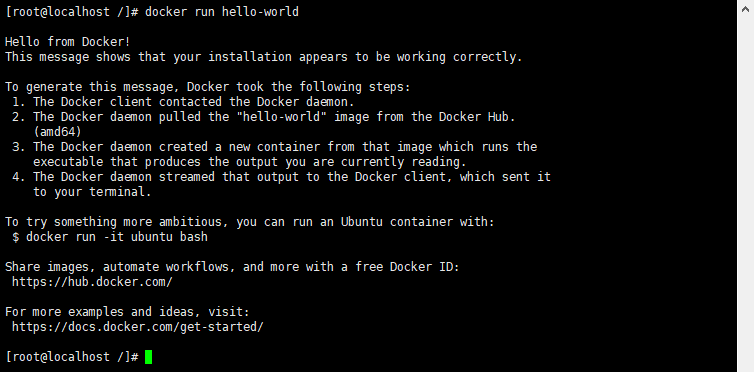Click 'Share images, automate workflows' line

232,267
